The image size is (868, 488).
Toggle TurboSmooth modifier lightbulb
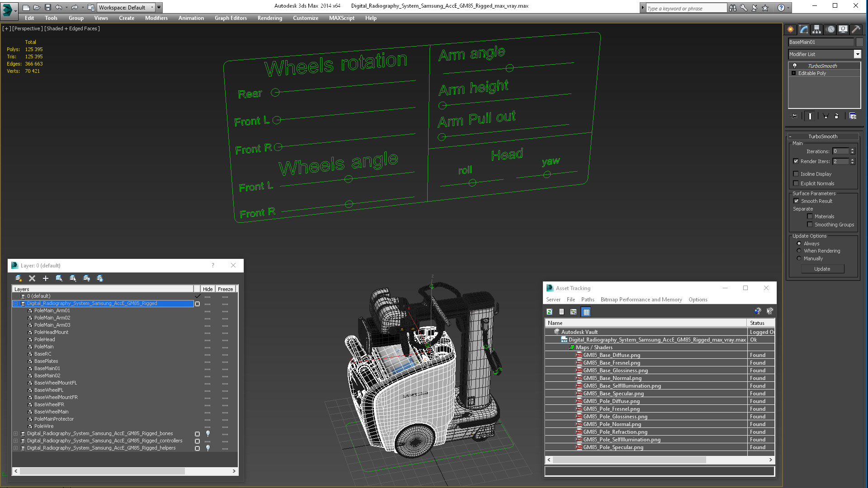[x=795, y=66]
